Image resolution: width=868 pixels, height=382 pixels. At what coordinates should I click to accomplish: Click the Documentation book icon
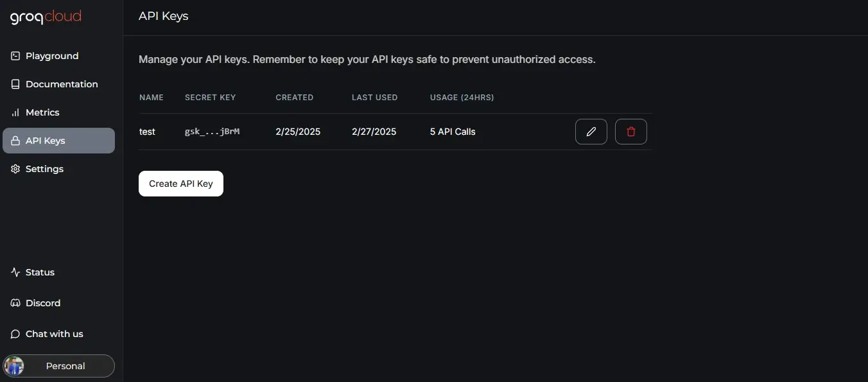point(15,84)
